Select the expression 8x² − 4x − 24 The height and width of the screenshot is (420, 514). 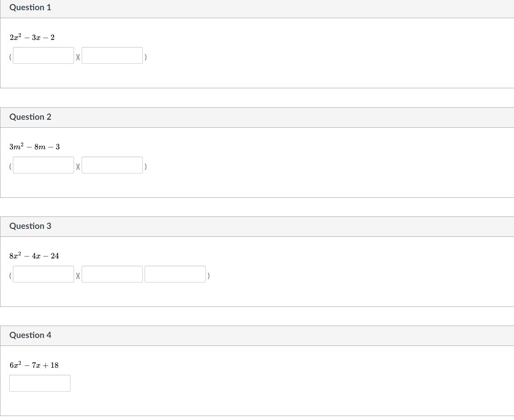tap(34, 255)
